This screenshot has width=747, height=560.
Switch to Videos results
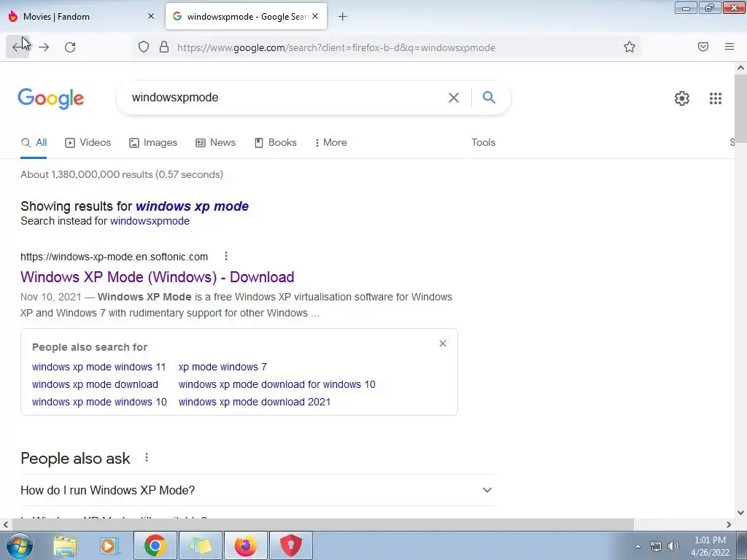[x=88, y=142]
